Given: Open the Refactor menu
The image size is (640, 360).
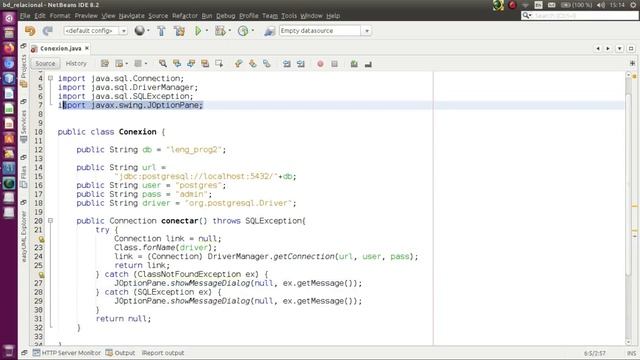Looking at the screenshot, I should pos(185,16).
